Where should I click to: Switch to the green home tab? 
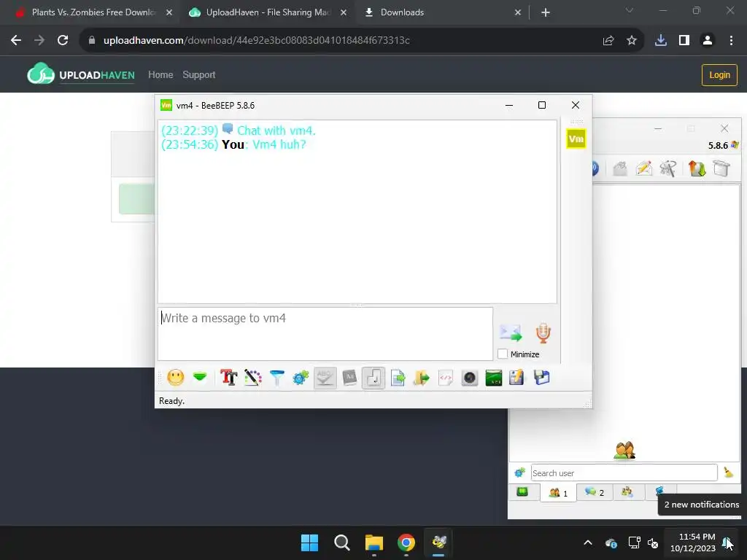click(x=522, y=492)
